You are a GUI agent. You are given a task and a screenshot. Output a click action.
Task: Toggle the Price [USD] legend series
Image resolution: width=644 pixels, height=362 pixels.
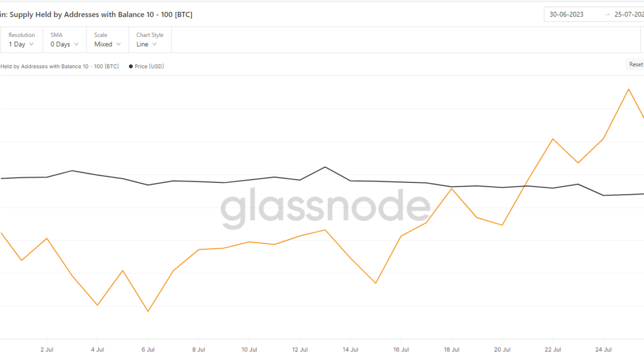(x=147, y=67)
